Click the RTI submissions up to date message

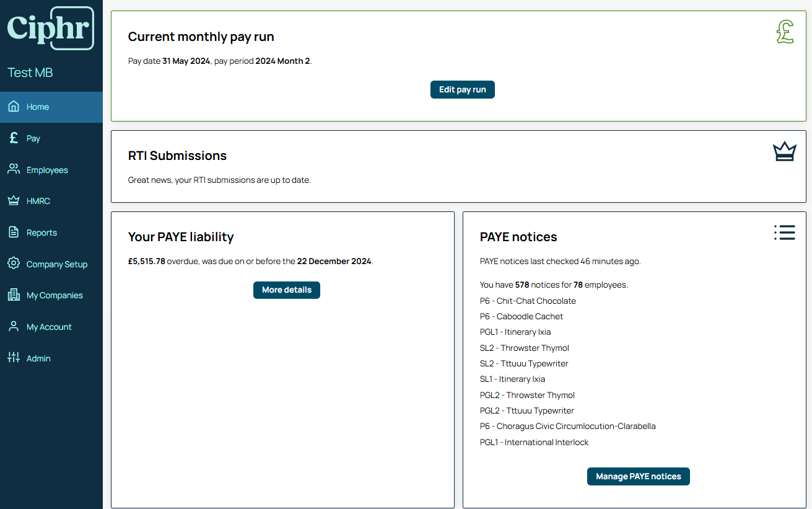[219, 180]
